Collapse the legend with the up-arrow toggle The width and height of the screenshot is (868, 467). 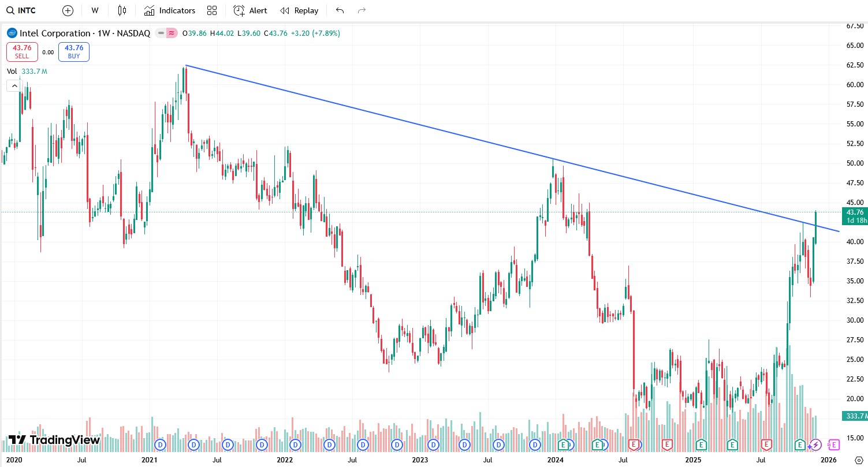(14, 85)
